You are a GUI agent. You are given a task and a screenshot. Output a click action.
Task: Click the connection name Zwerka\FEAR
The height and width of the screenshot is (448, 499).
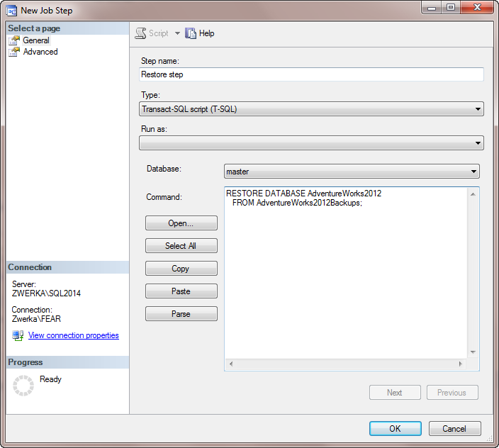point(36,318)
